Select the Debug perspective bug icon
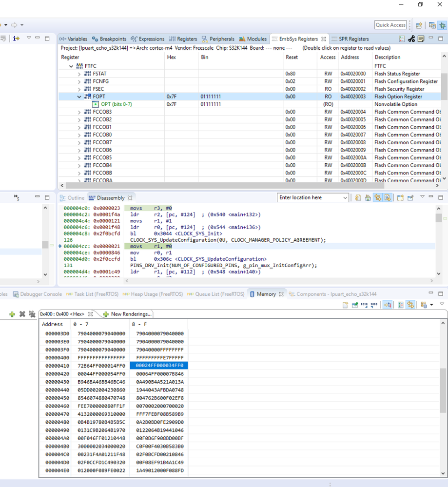Image resolution: width=448 pixels, height=487 pixels. (442, 25)
